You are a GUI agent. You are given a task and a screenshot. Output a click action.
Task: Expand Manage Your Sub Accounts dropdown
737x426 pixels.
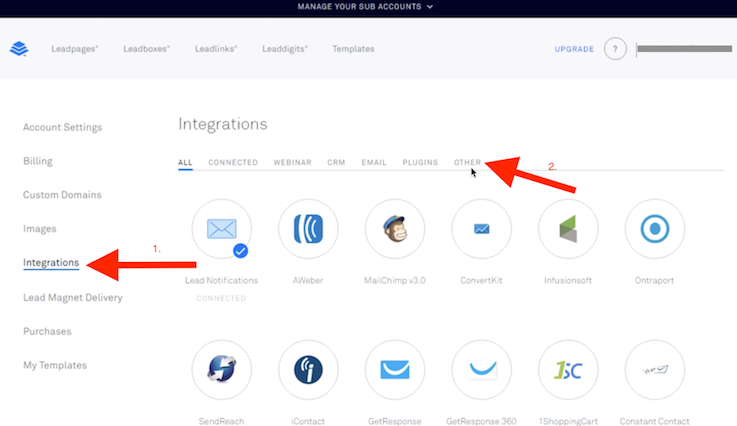[365, 7]
